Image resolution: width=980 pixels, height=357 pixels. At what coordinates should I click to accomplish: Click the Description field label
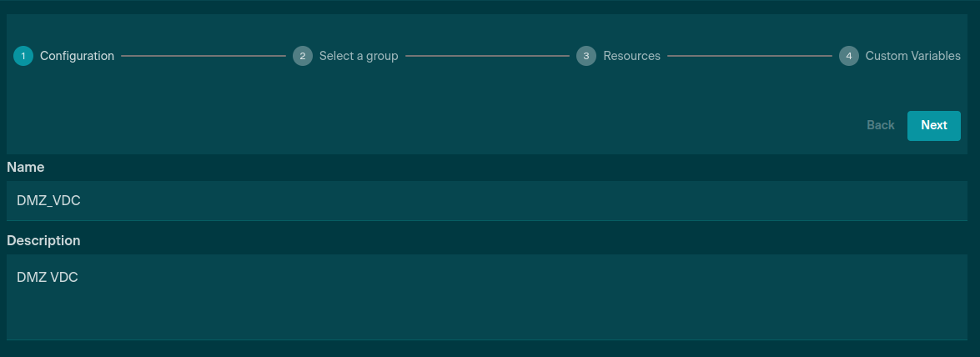[43, 240]
